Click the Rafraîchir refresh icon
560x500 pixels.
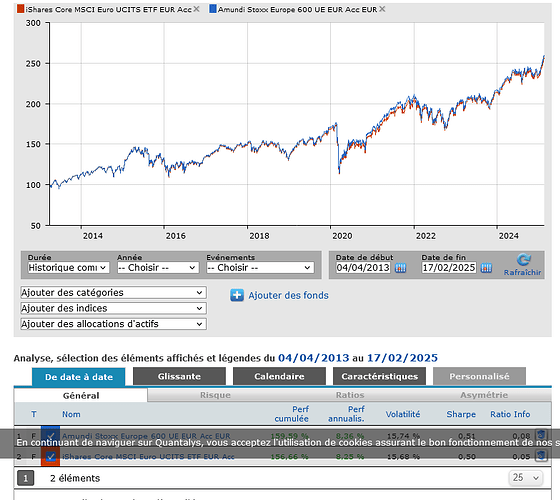[x=524, y=260]
